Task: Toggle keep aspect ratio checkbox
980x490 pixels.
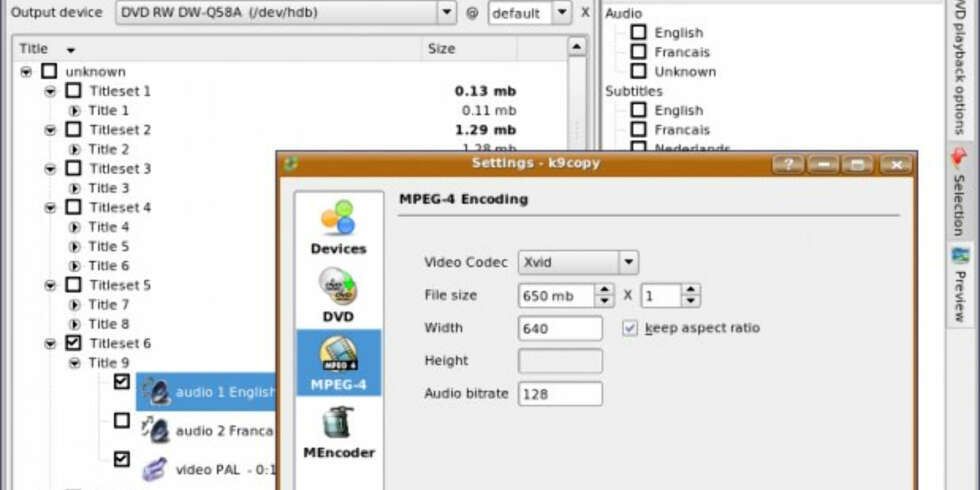Action: pos(630,328)
